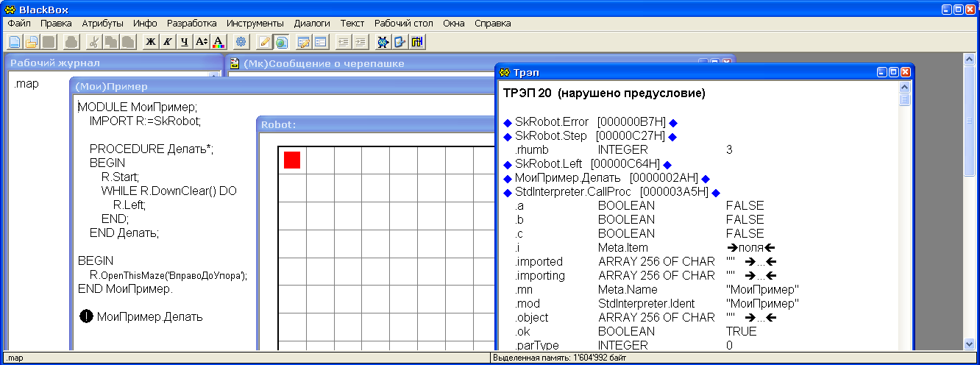This screenshot has width=980, height=365.
Task: Apply italic with the К button
Action: pyautogui.click(x=168, y=42)
